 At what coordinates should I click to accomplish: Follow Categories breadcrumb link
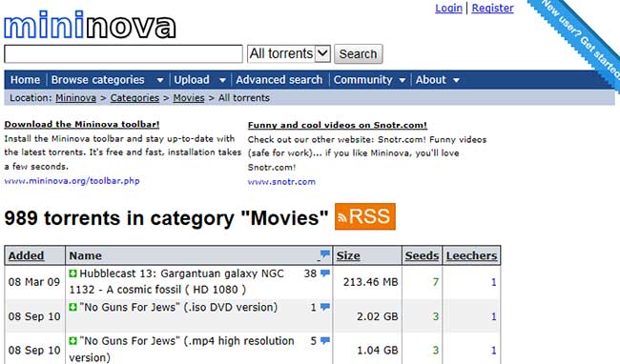coord(134,98)
